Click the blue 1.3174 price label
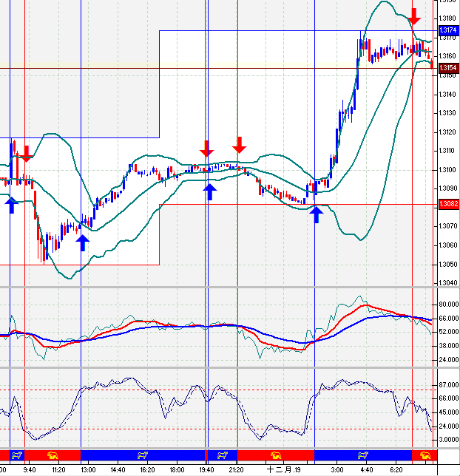Viewport: 460px width, 476px height. 448,30
